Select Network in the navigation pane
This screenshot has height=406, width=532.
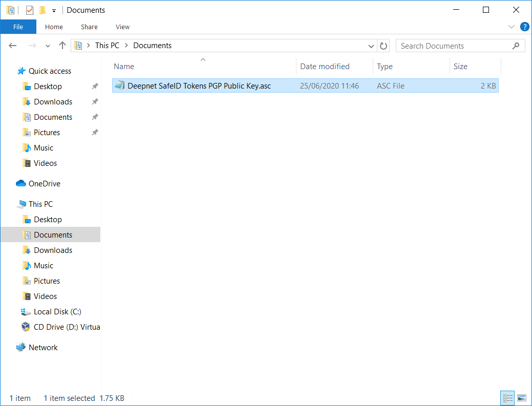point(43,347)
